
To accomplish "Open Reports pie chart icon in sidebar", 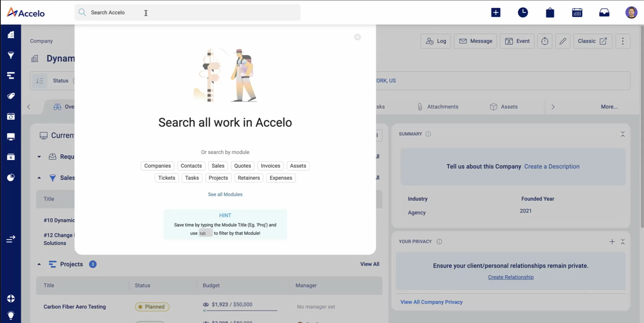I will click(x=11, y=178).
